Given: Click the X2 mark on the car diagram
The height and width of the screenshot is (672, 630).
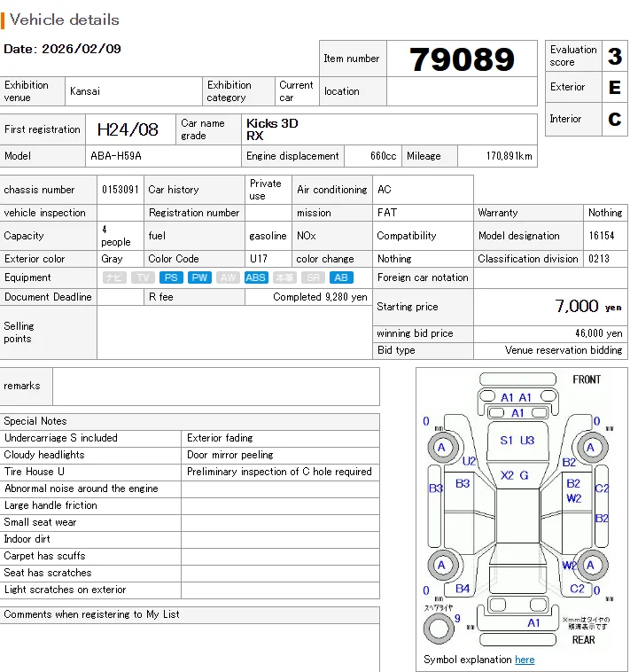Looking at the screenshot, I should [x=507, y=475].
